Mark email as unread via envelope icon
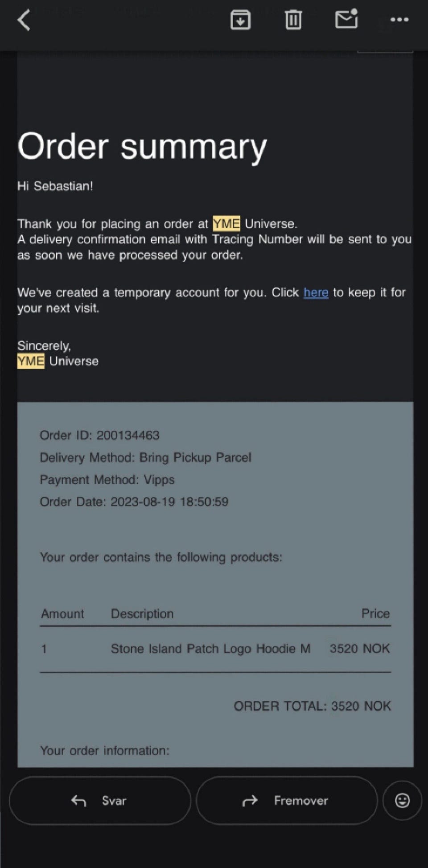 tap(346, 20)
